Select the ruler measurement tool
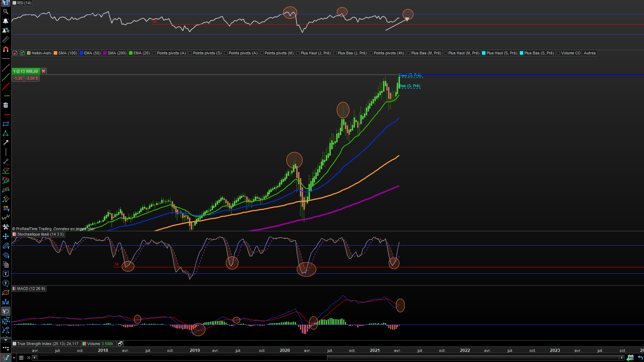 pyautogui.click(x=5, y=40)
